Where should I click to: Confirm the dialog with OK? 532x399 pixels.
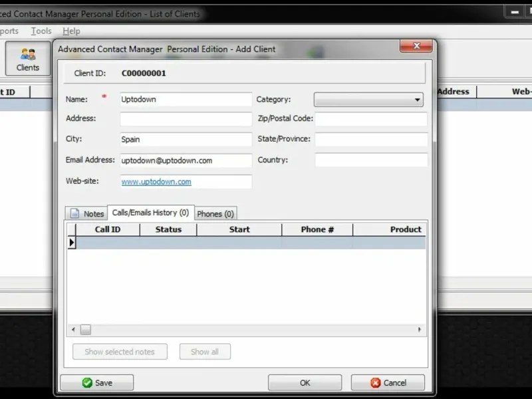point(305,383)
